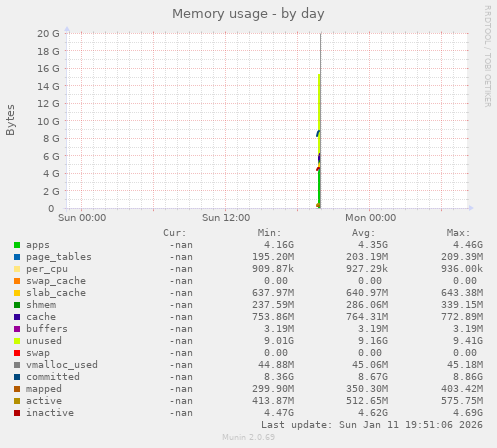Click the blue page_tables legend swatch
The image size is (497, 448).
click(x=17, y=257)
